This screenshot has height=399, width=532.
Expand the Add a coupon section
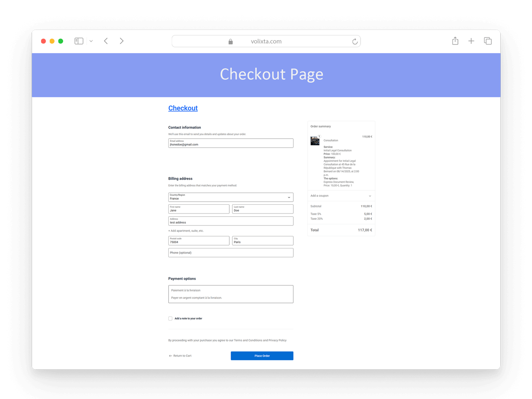pyautogui.click(x=341, y=196)
